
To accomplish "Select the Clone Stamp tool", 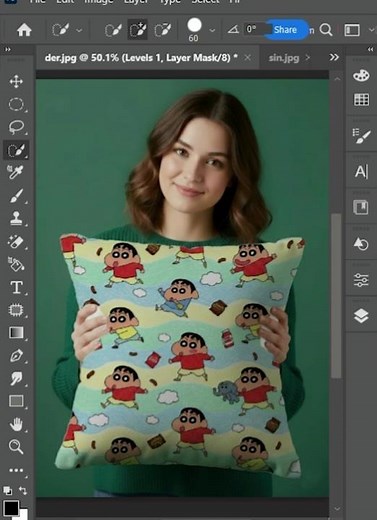I will pyautogui.click(x=16, y=218).
